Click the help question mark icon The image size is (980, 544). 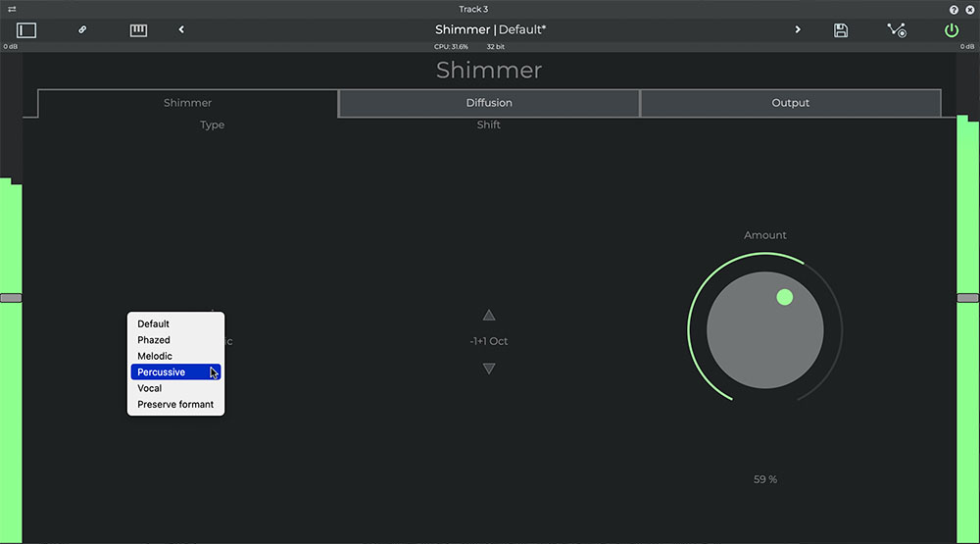954,9
